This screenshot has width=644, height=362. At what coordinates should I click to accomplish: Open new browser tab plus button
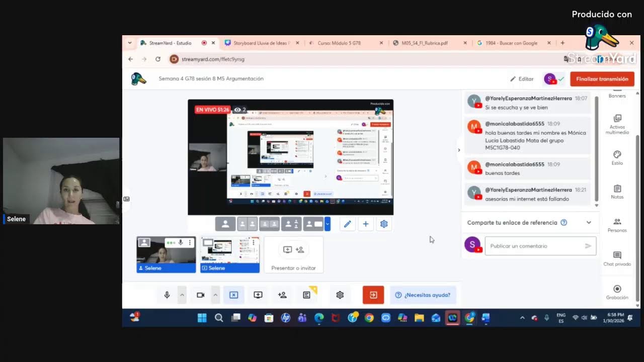coord(562,43)
